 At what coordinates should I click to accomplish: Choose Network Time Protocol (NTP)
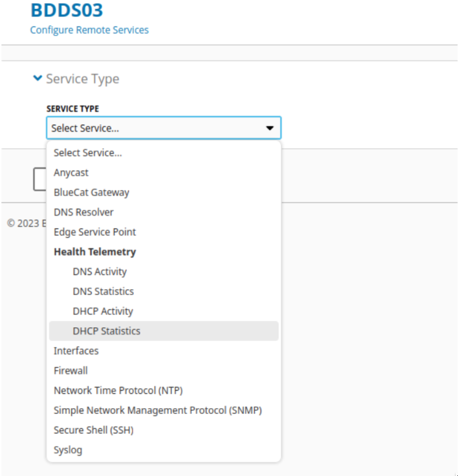point(164,391)
